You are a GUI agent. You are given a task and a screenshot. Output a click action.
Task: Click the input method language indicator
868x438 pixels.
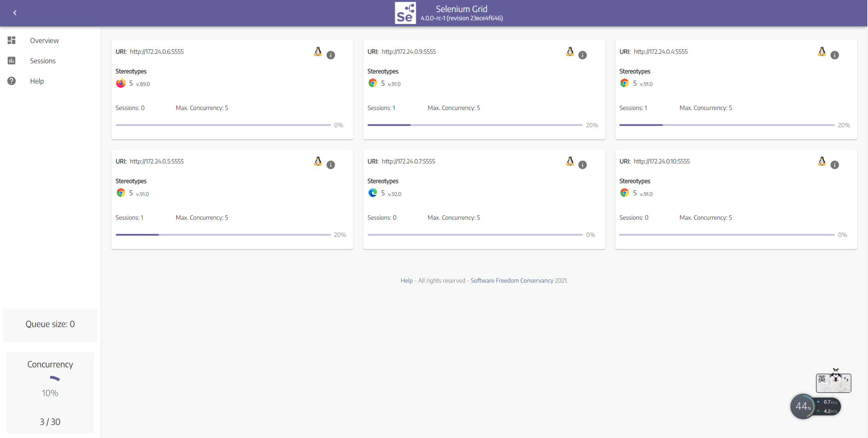(822, 379)
